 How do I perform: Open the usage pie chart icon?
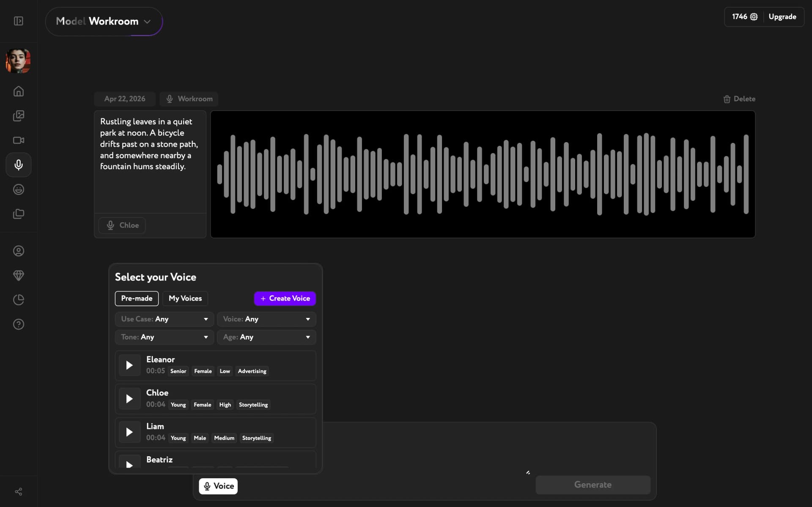coord(18,300)
